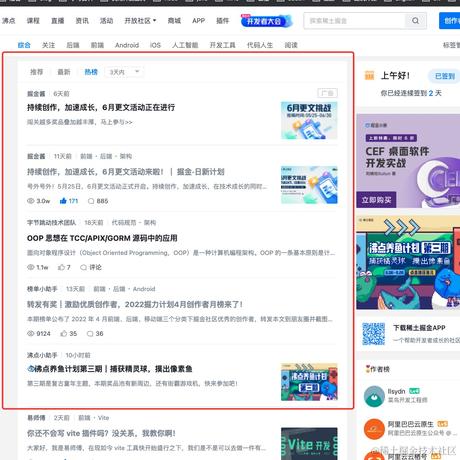The width and height of the screenshot is (460, 460).
Task: Open author 字节跳动技术团队
Action: pos(51,222)
